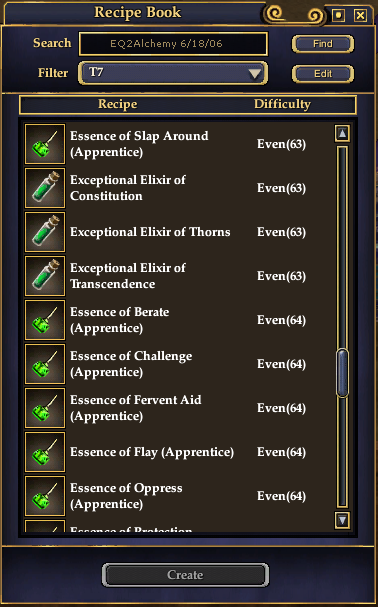Click the Create button
The width and height of the screenshot is (378, 607).
point(186,575)
